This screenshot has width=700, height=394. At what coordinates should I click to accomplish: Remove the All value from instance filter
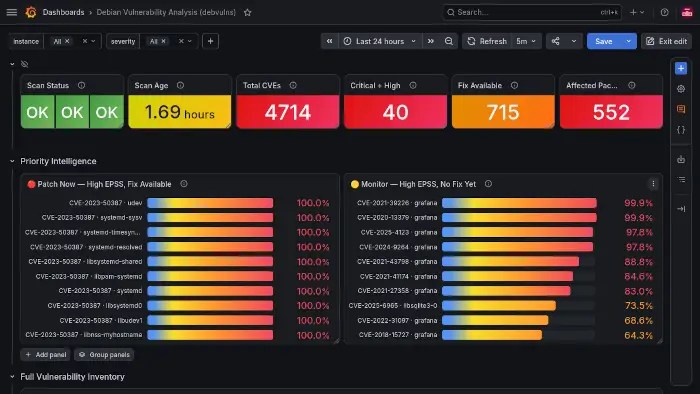click(x=67, y=41)
